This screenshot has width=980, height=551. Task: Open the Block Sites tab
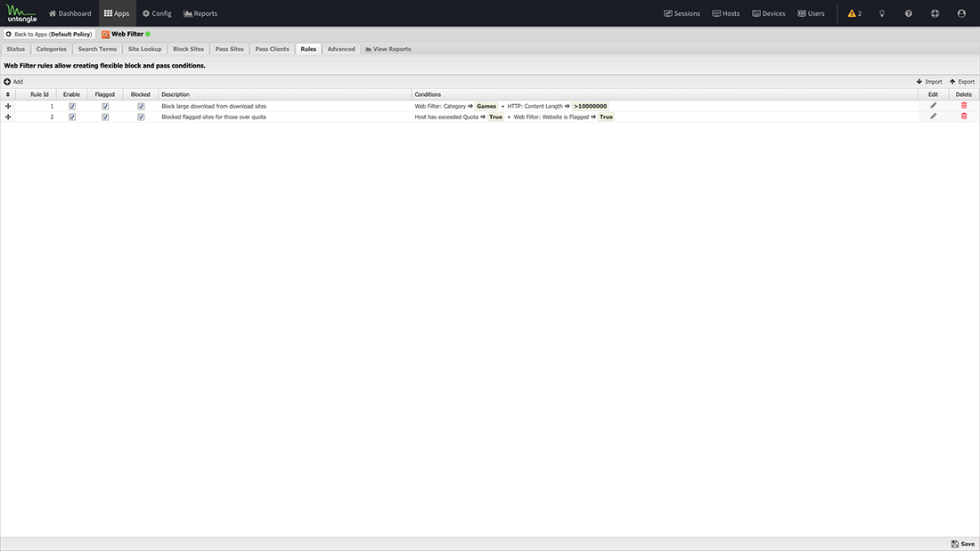(188, 49)
